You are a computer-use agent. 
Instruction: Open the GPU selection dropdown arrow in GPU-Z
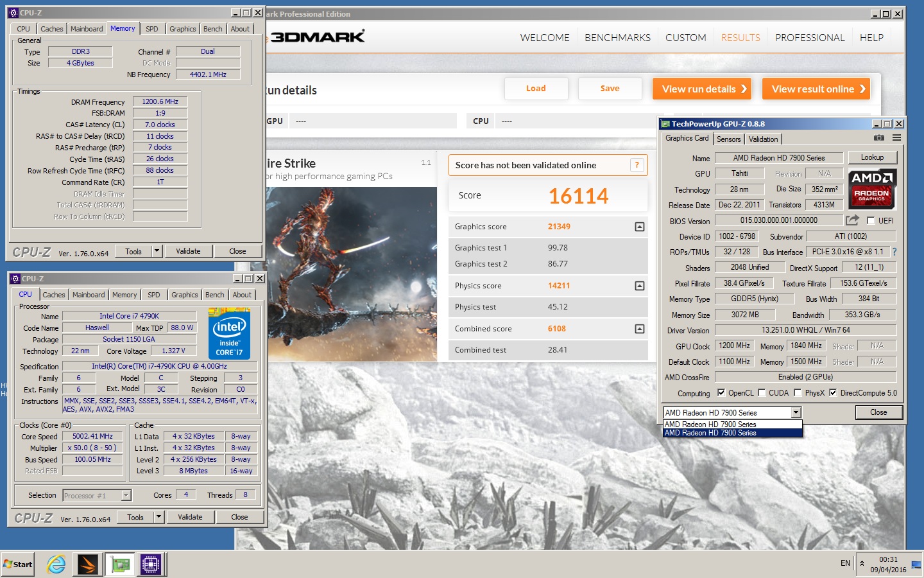796,413
